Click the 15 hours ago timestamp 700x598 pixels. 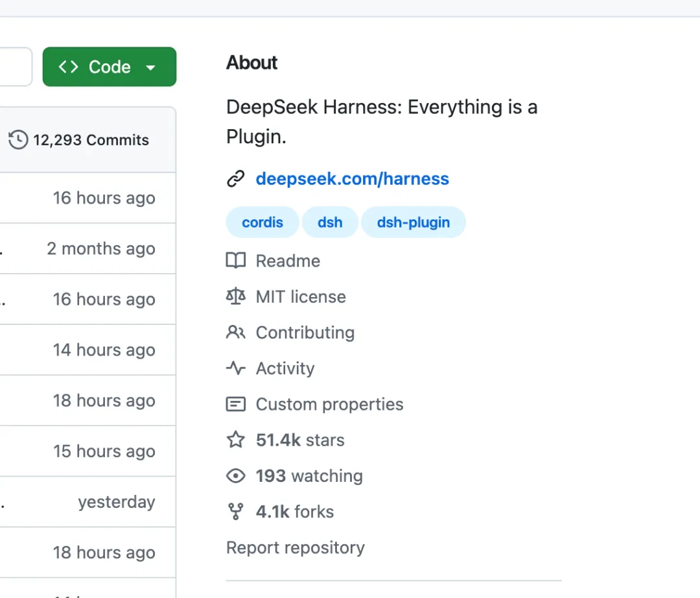pyautogui.click(x=104, y=451)
